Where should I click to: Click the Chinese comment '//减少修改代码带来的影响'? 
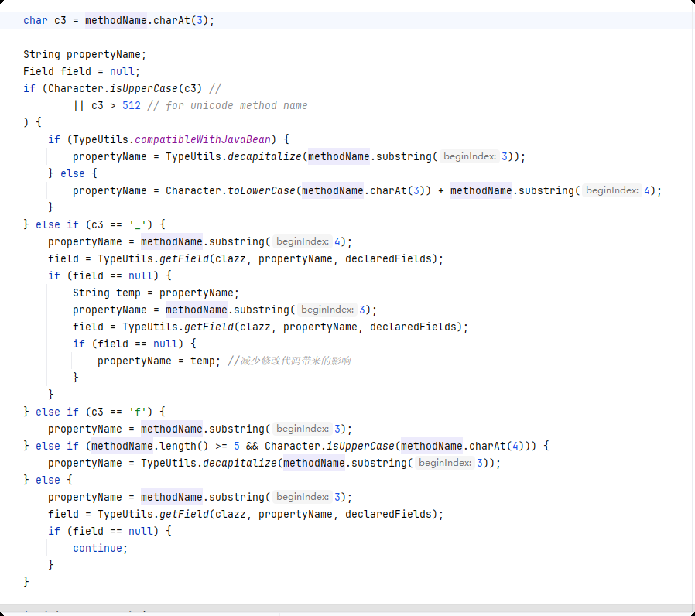coord(289,361)
